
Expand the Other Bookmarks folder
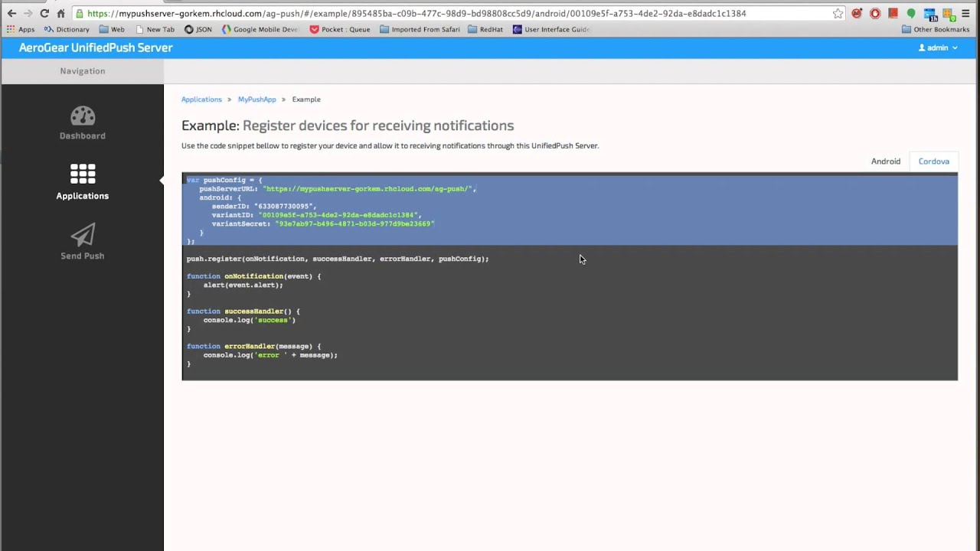936,29
